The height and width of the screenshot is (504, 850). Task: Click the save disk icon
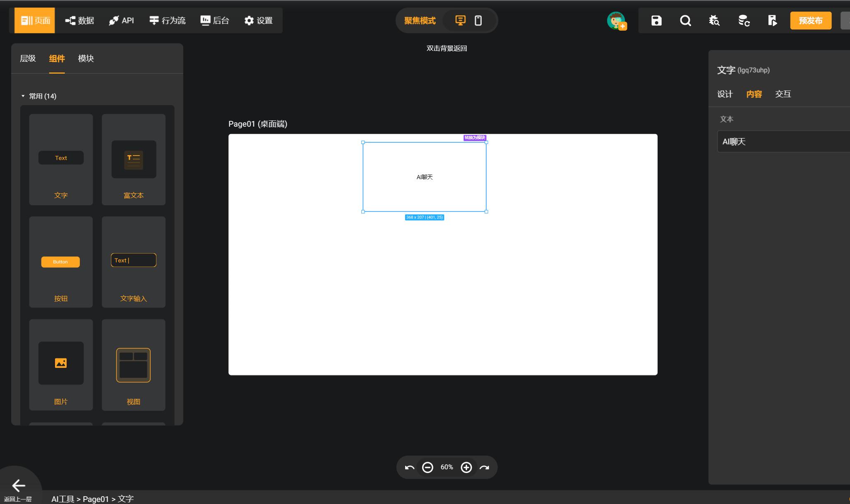pos(656,21)
